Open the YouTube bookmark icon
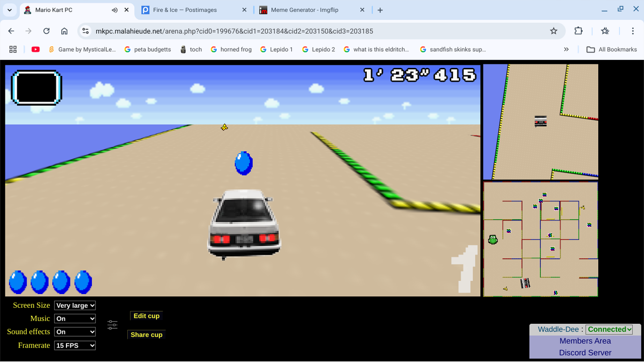644x362 pixels. (x=36, y=49)
